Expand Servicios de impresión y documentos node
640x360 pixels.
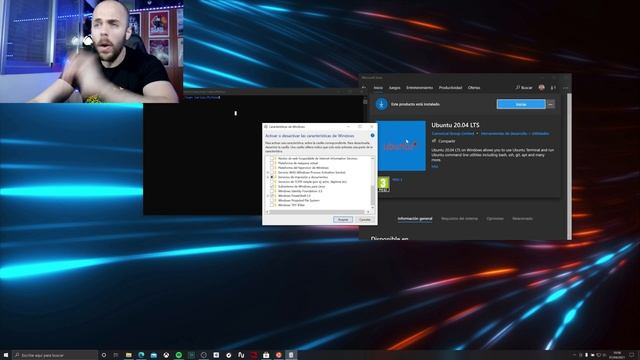(268, 177)
